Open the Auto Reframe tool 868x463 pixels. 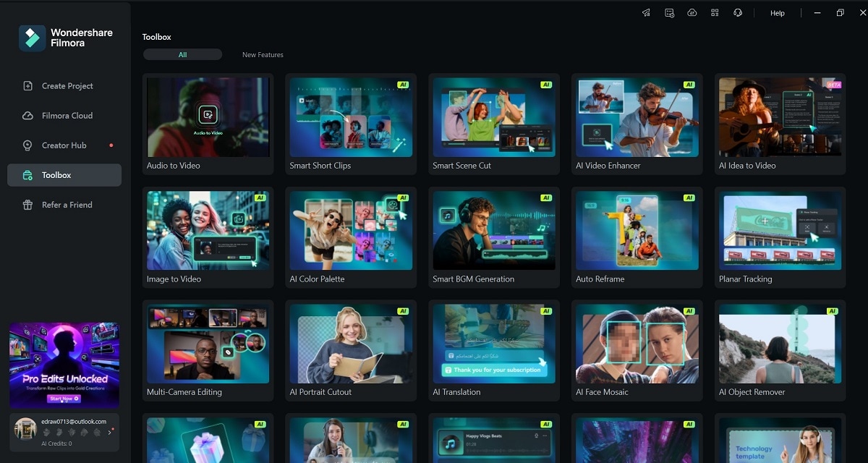coord(637,237)
